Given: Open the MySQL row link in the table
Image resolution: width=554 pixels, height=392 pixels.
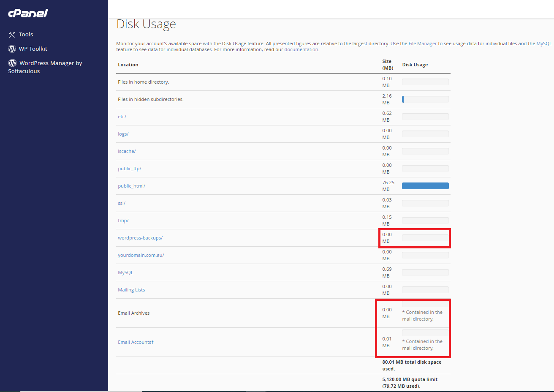Looking at the screenshot, I should pos(125,272).
